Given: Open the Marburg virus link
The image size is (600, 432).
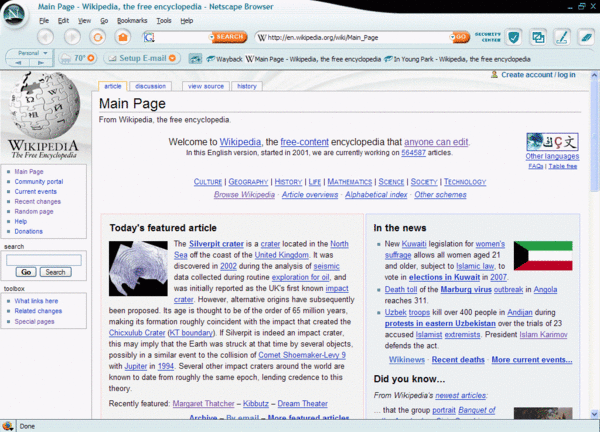Looking at the screenshot, I should (x=466, y=289).
